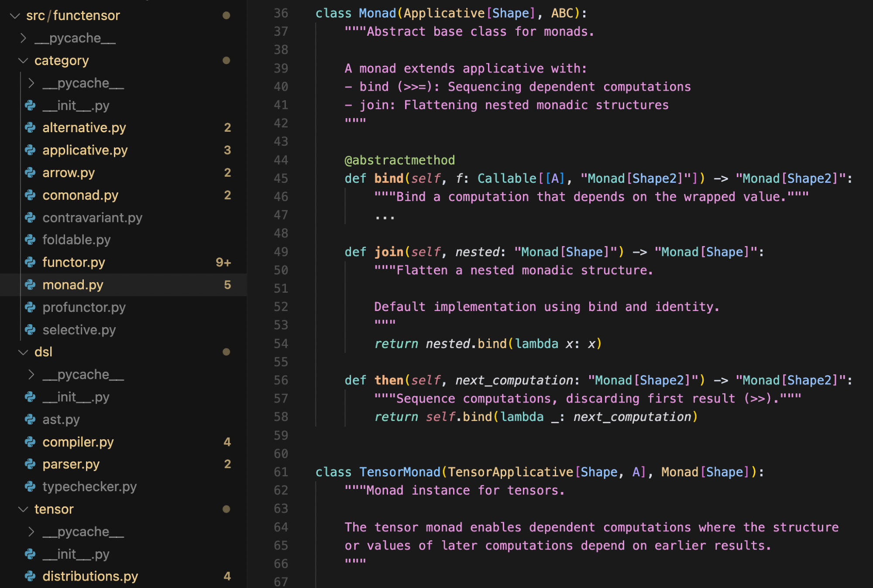Click the Python icon beside ast.py
This screenshot has height=588, width=873.
(30, 419)
